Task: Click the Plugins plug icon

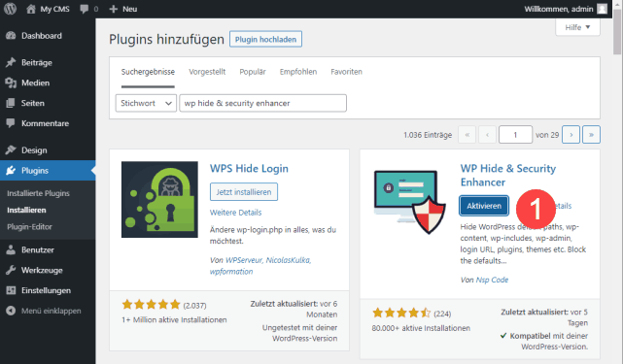Action: pos(11,171)
